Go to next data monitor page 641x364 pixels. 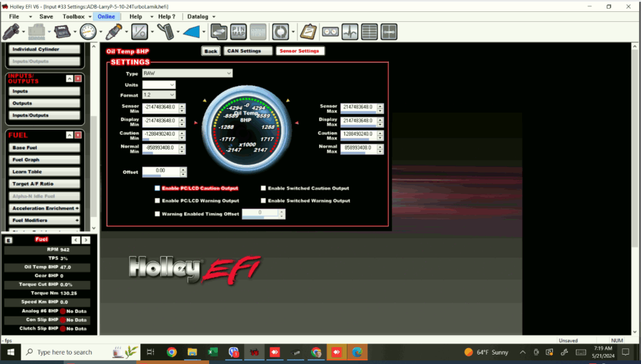click(x=85, y=240)
